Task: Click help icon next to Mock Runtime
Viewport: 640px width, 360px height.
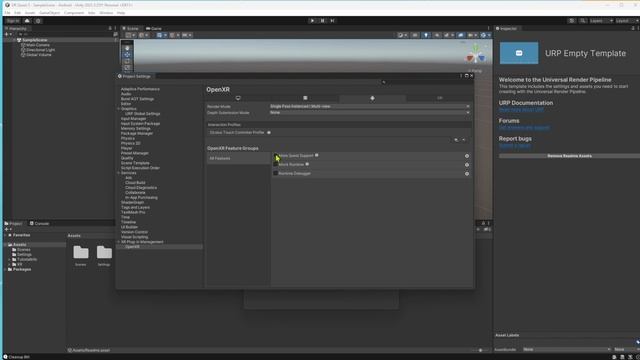Action: pyautogui.click(x=307, y=164)
